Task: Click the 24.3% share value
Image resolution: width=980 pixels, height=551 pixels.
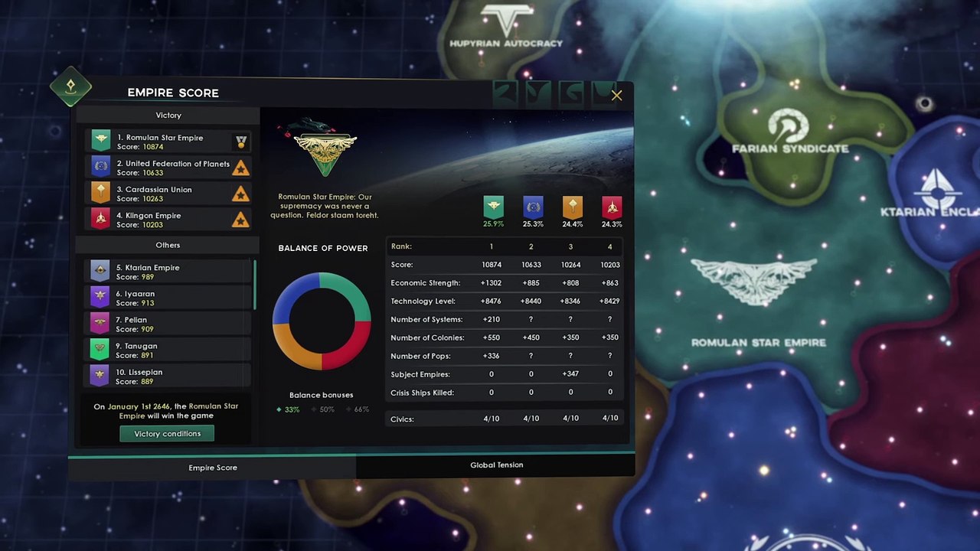Action: pos(612,224)
